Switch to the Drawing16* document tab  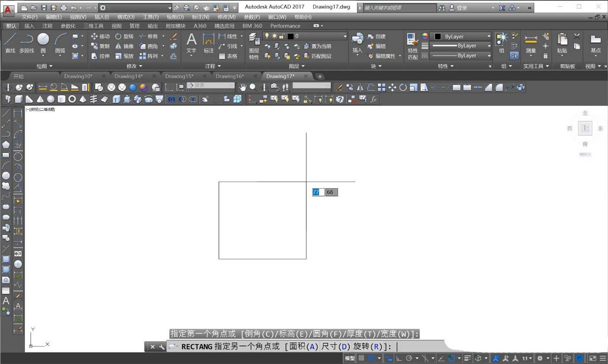point(230,76)
